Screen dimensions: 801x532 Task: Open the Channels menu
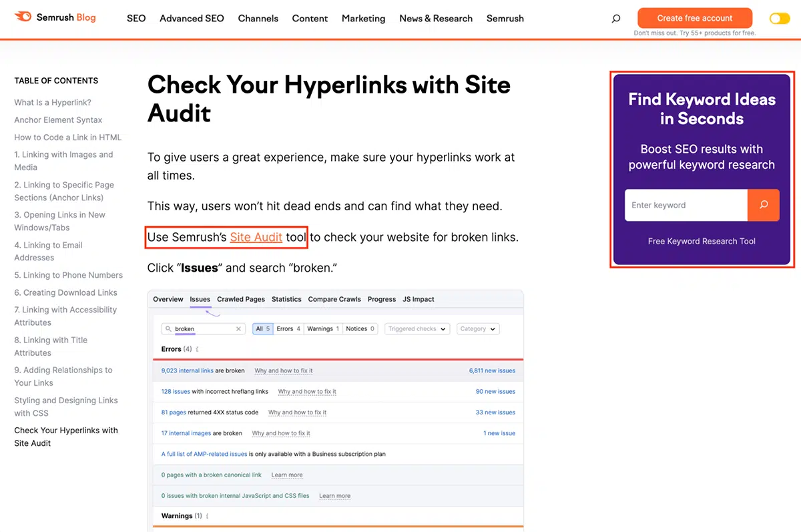(x=258, y=19)
